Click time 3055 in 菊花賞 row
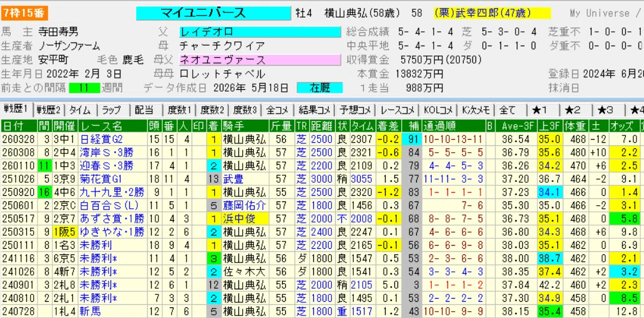Screen dimensions: 644x318 pos(362,179)
